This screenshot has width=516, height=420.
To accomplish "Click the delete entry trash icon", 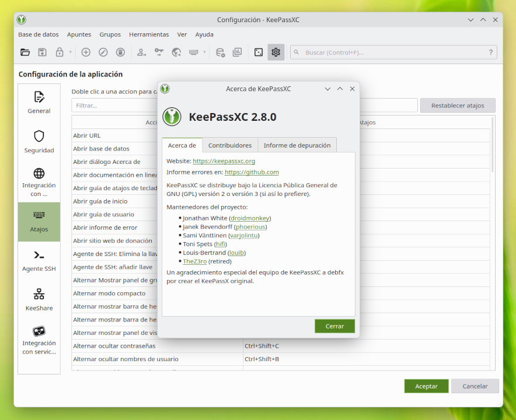I will pos(120,52).
